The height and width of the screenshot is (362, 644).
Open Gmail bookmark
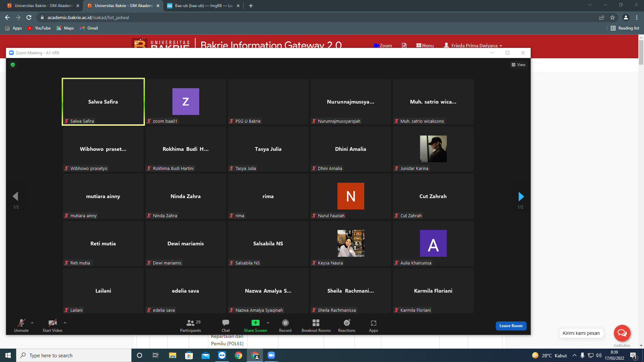pos(89,28)
